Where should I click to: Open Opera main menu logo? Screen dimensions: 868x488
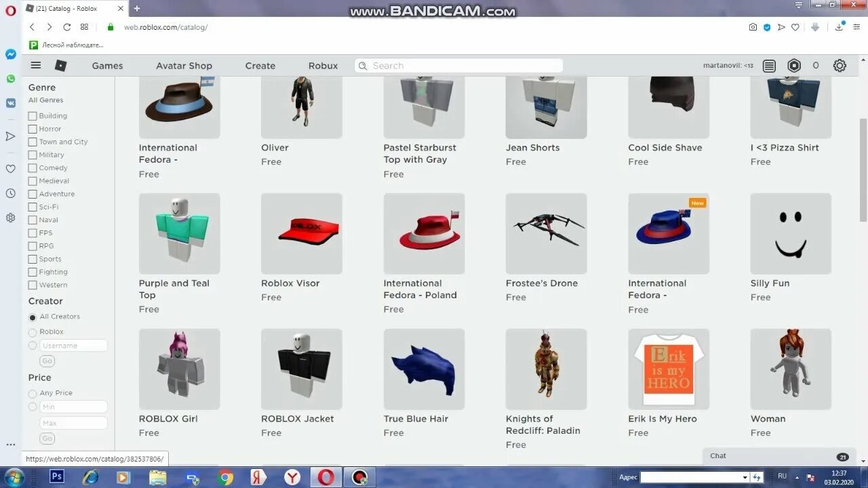point(10,9)
